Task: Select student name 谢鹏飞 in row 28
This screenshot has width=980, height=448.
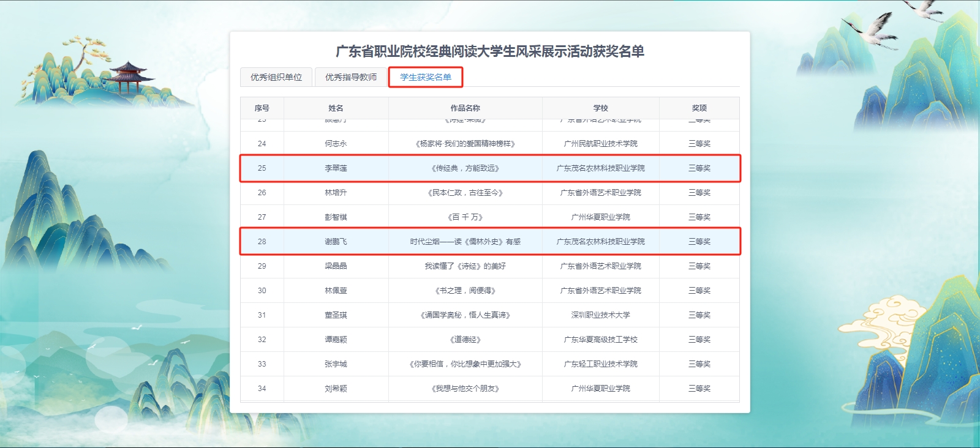Action: pos(336,242)
